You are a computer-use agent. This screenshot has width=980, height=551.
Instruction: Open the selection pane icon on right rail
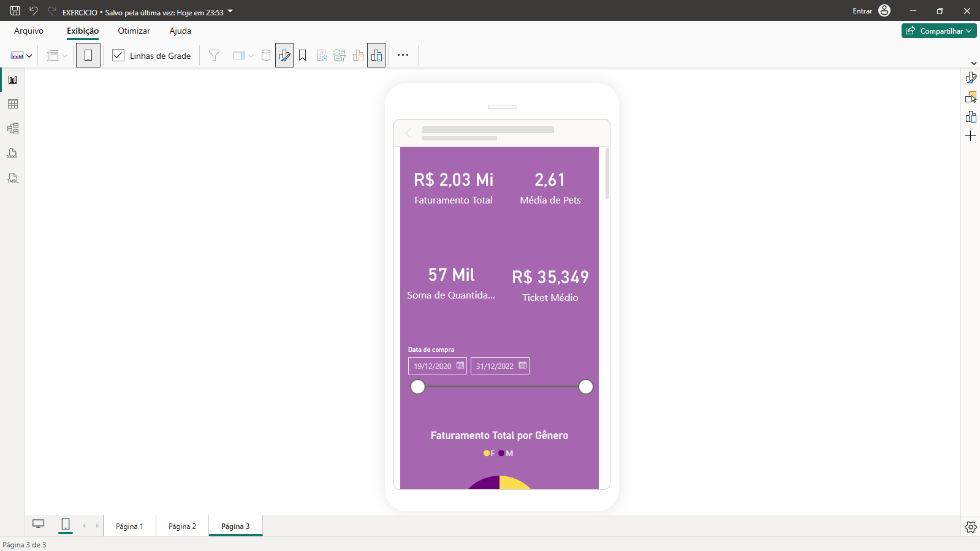pos(971,97)
